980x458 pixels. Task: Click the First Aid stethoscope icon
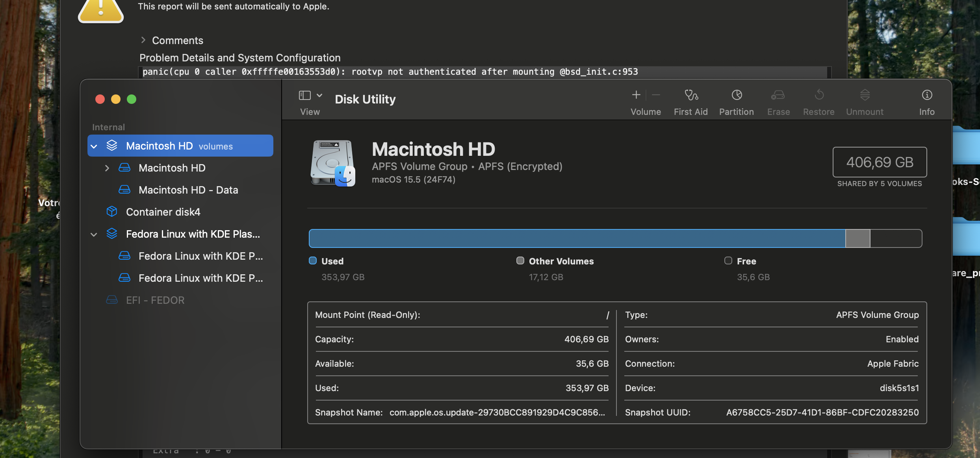pyautogui.click(x=691, y=95)
